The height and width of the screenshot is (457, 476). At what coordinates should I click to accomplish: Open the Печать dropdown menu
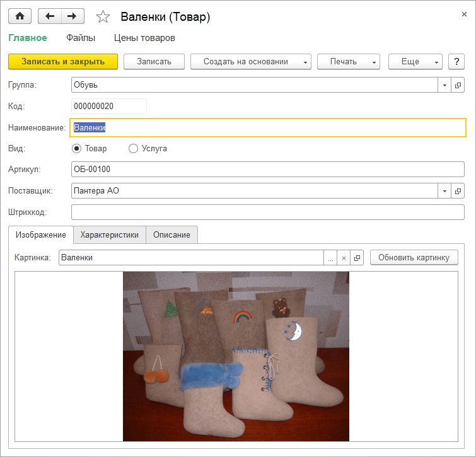(x=349, y=62)
